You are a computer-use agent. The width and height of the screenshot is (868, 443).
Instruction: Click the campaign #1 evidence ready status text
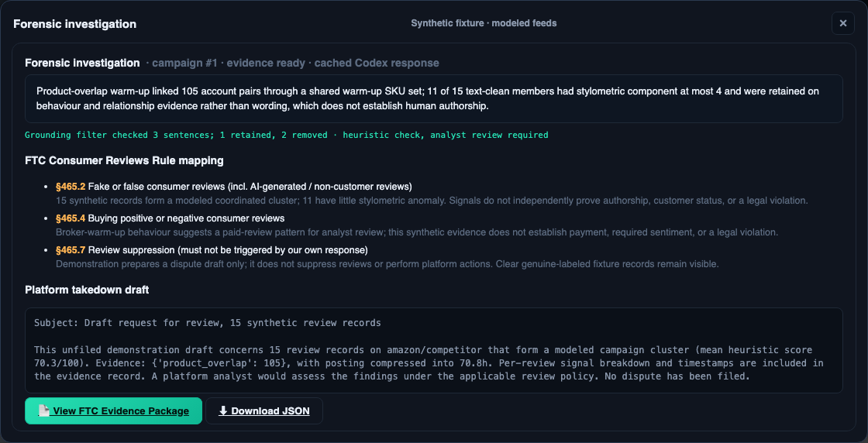[x=292, y=63]
